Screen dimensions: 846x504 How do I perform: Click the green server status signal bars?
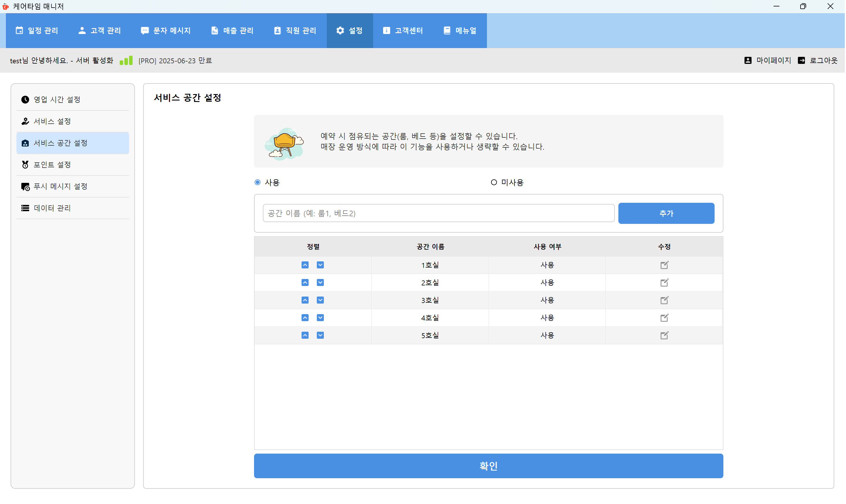[x=126, y=60]
